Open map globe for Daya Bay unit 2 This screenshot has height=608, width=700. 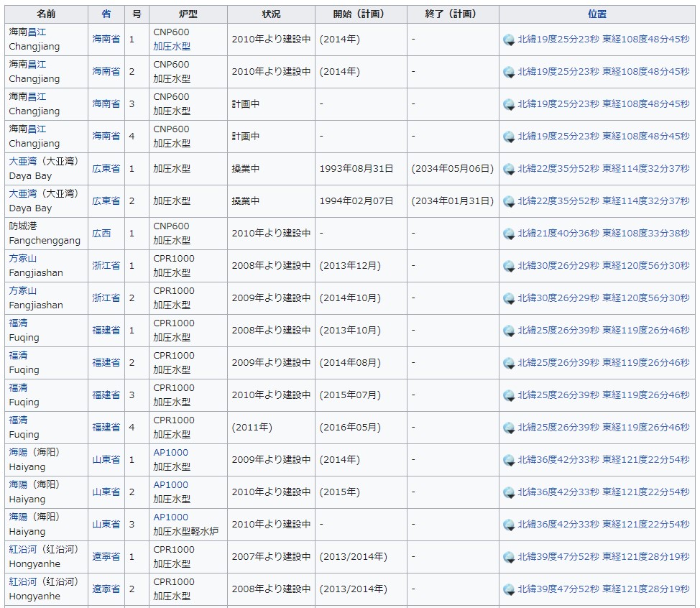pos(509,202)
